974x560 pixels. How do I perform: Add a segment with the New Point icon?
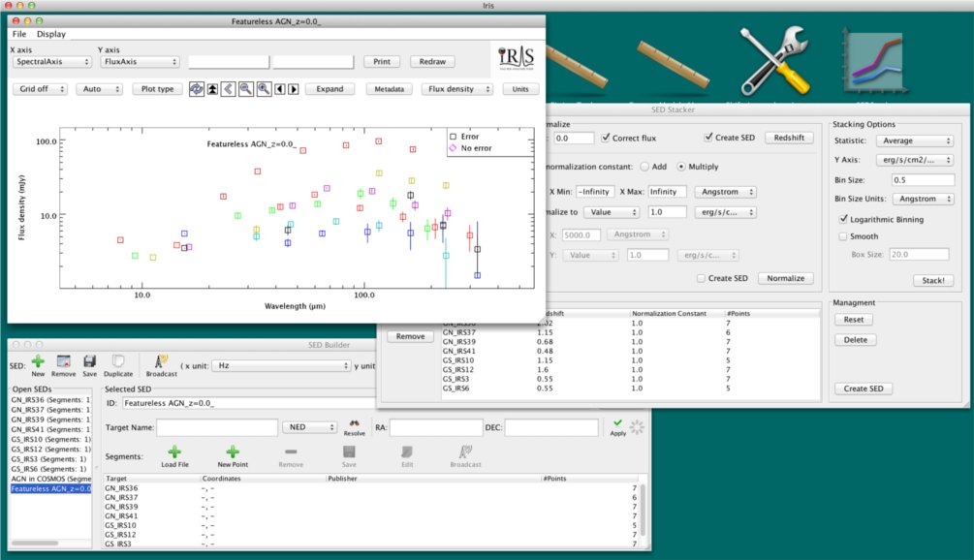coord(233,452)
